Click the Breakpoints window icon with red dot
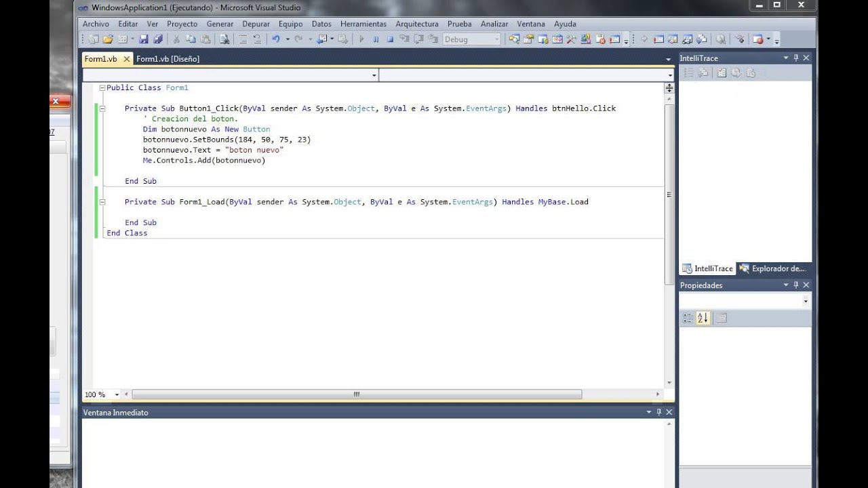This screenshot has height=488, width=868. click(x=757, y=39)
